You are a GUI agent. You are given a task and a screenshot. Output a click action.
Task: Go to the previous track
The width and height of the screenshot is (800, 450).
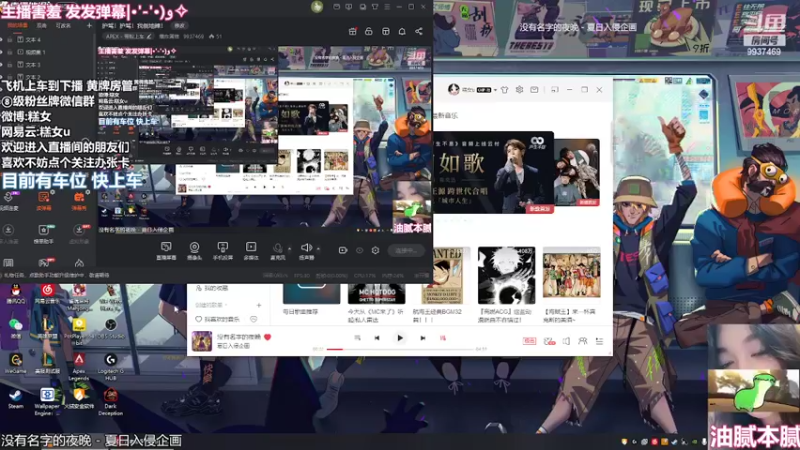pyautogui.click(x=377, y=338)
